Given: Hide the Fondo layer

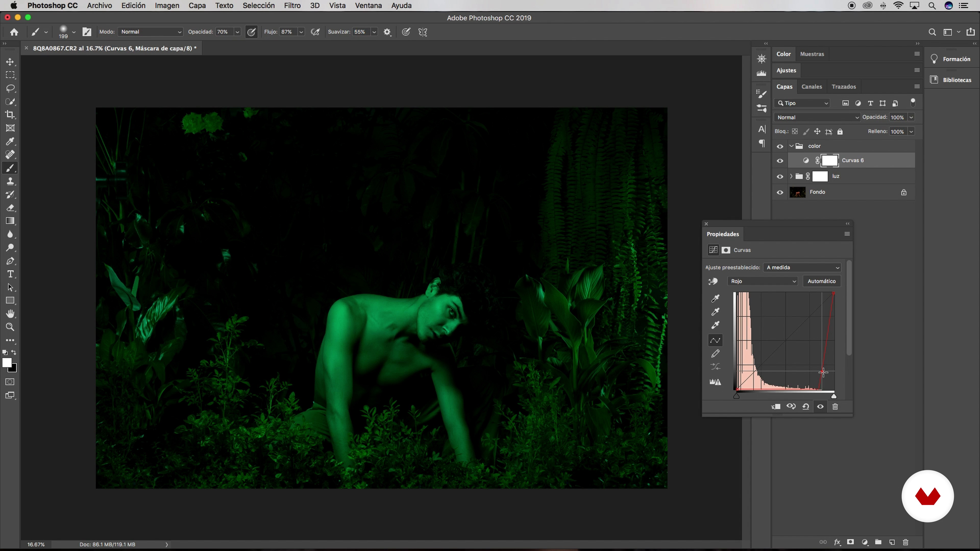Looking at the screenshot, I should (780, 192).
